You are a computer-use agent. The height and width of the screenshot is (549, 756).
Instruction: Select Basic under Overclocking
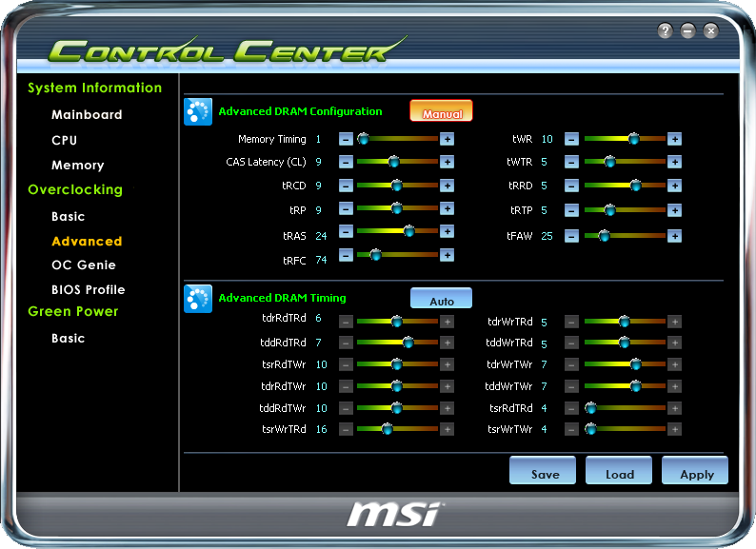point(68,216)
